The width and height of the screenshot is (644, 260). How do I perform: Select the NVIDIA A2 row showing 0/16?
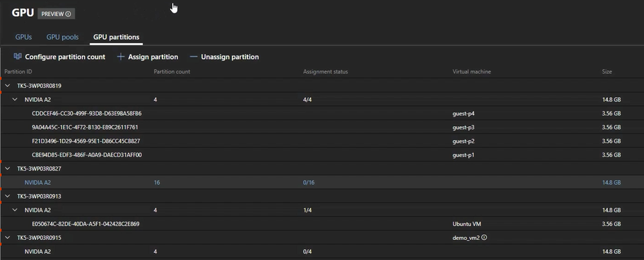tap(322, 183)
